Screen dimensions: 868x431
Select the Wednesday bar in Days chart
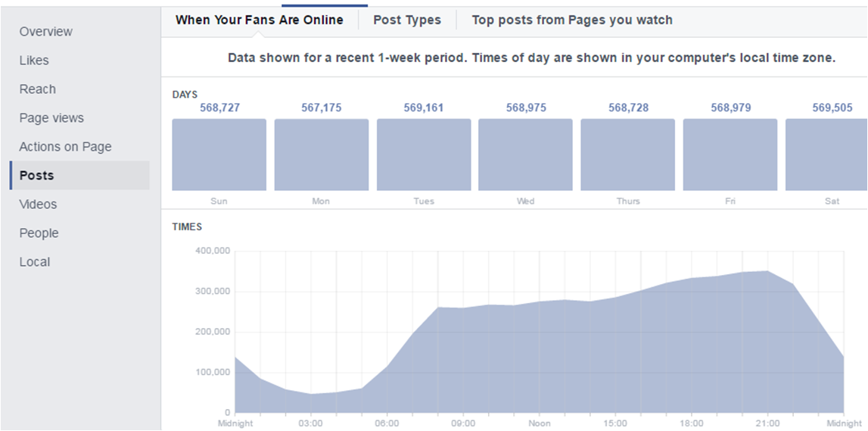coord(525,155)
